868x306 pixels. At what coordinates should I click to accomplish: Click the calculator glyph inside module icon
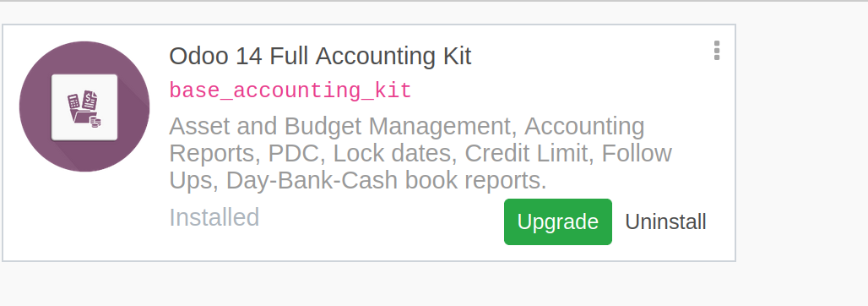point(74,102)
